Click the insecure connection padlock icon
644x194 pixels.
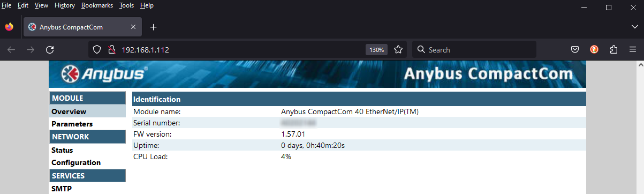pyautogui.click(x=112, y=49)
